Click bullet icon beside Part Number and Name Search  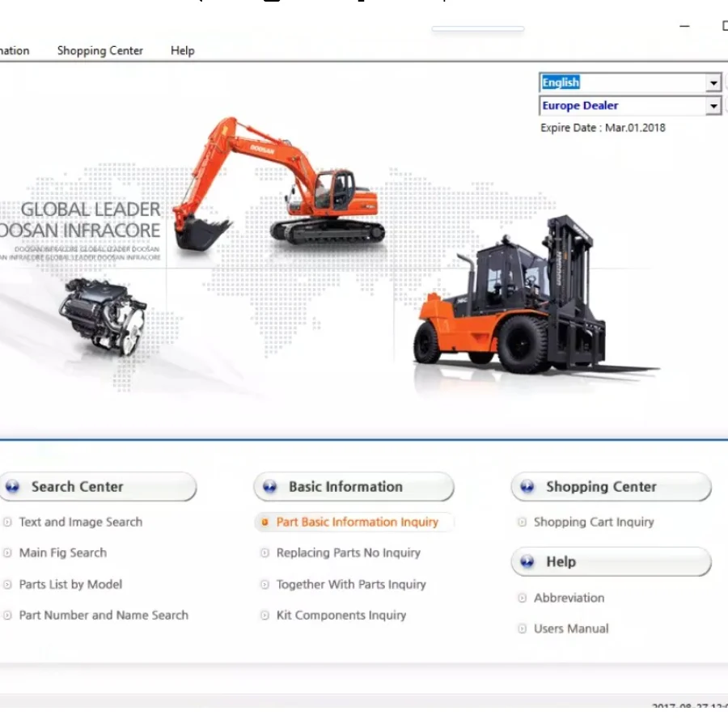coord(7,616)
